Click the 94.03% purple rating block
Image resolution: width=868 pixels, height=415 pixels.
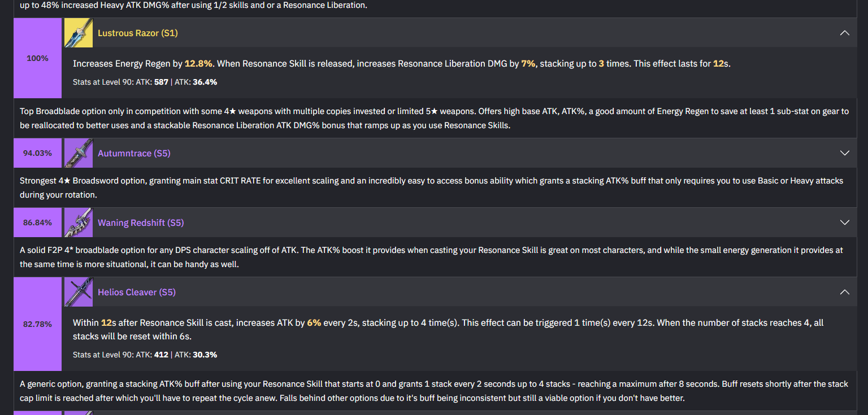click(x=38, y=153)
